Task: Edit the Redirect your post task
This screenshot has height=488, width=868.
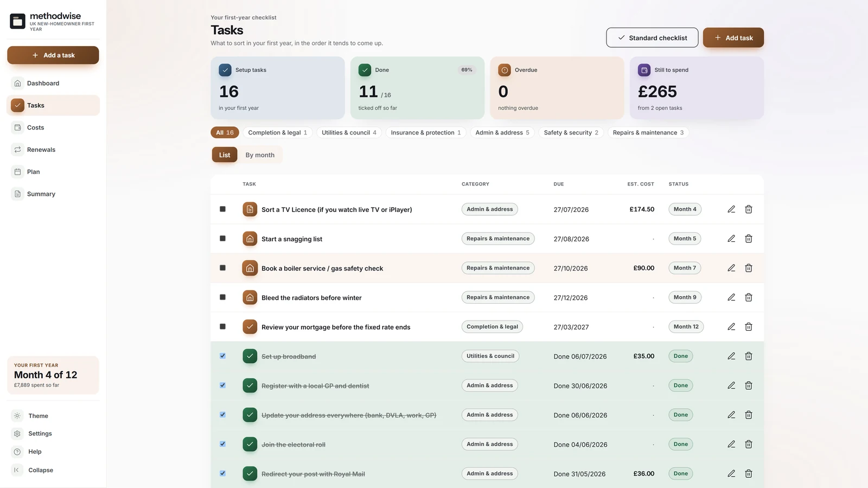Action: point(731,473)
